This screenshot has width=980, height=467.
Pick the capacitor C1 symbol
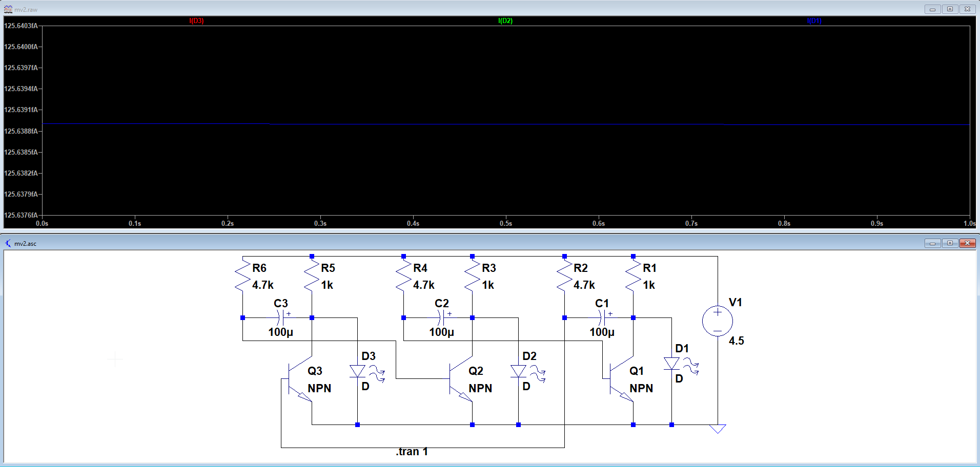pos(602,317)
